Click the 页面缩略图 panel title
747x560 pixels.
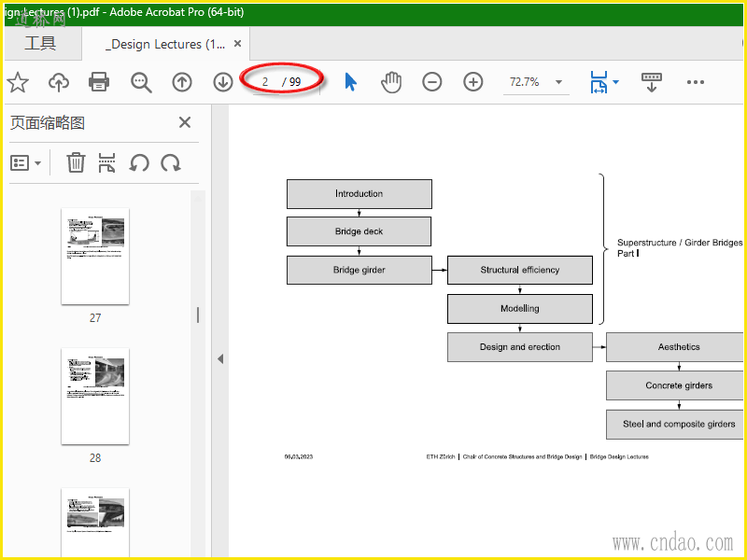click(x=48, y=123)
